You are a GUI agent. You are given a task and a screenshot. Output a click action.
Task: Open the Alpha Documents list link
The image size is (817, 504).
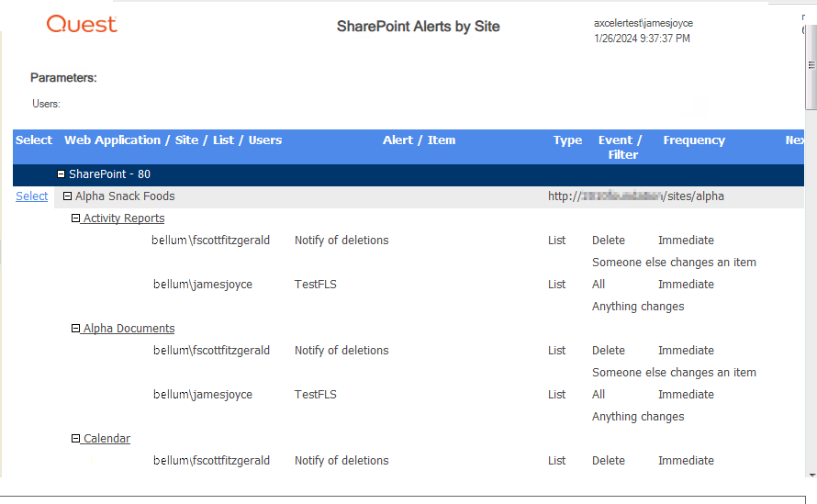point(129,329)
